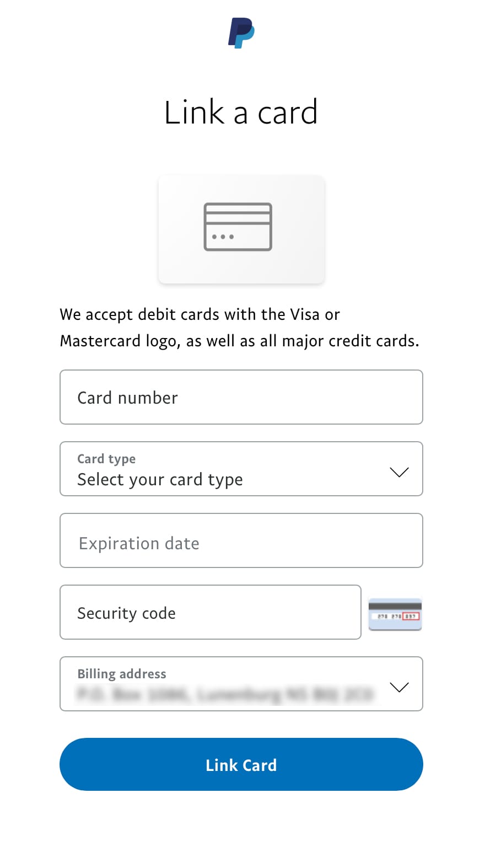Open the "Select your card type" dropdown
The image size is (485, 868).
[160, 479]
